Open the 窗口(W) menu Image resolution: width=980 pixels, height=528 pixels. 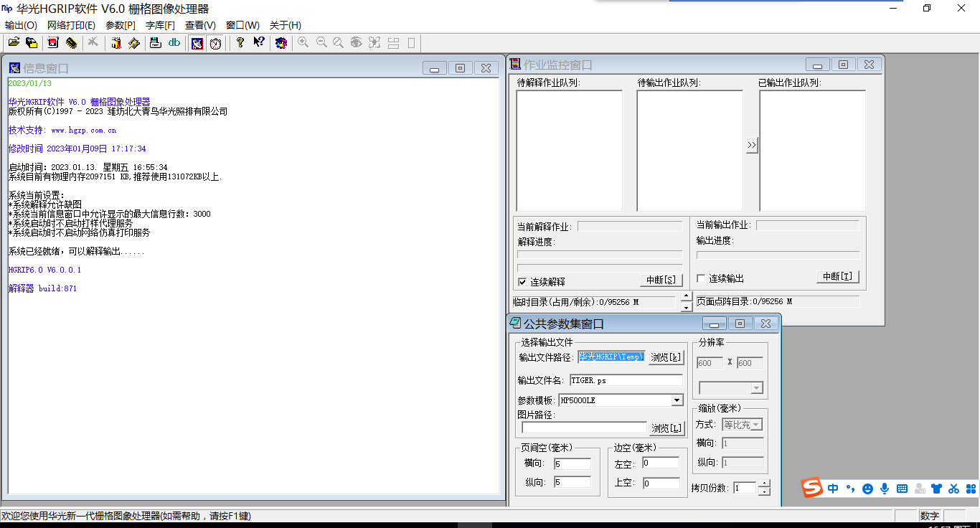pyautogui.click(x=242, y=25)
